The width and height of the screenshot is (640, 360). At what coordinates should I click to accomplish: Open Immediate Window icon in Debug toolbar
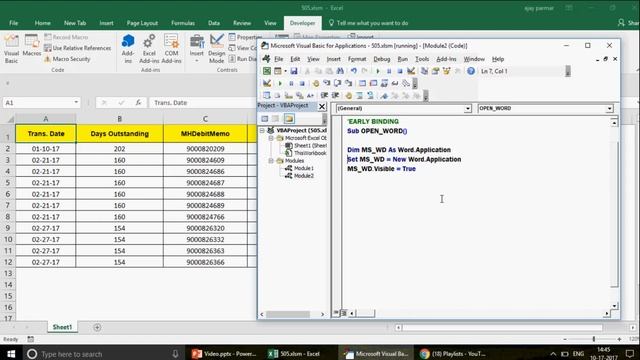pyautogui.click(x=373, y=84)
